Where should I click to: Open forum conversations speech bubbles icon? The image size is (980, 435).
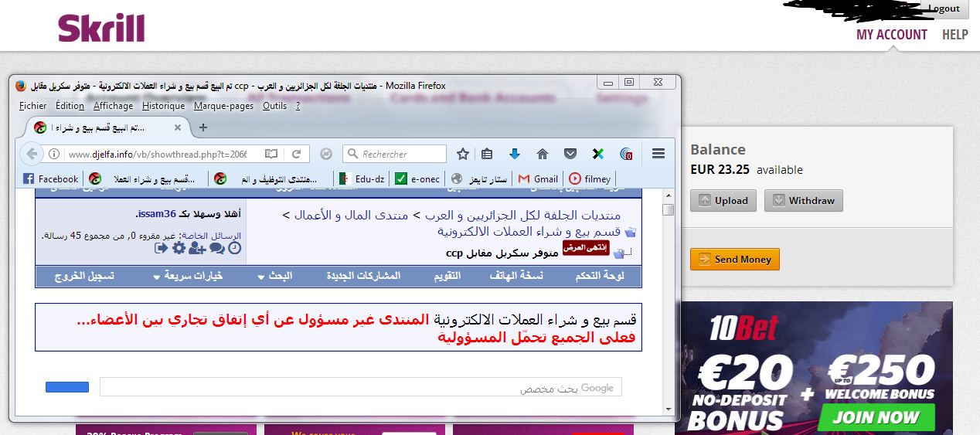click(216, 248)
